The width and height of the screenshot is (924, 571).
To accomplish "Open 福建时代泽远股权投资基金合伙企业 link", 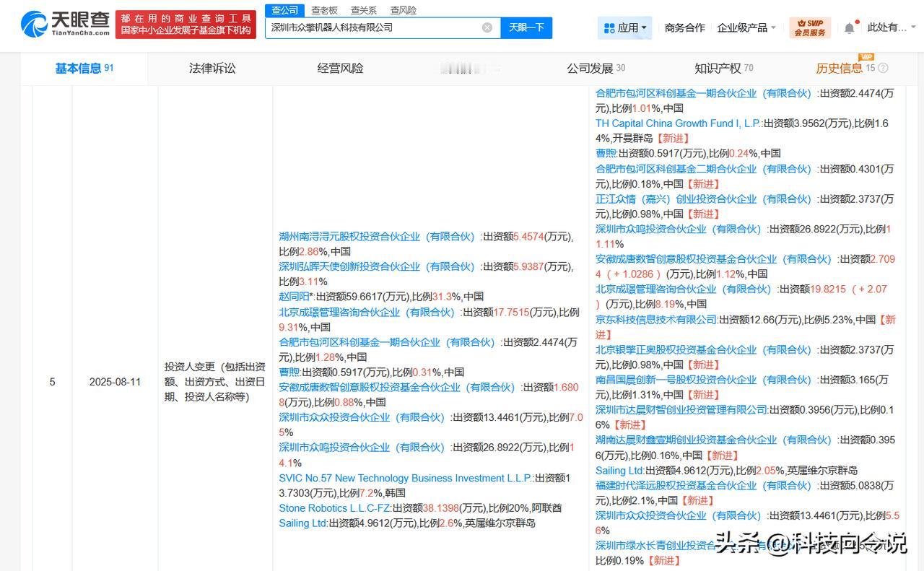I will click(x=704, y=485).
